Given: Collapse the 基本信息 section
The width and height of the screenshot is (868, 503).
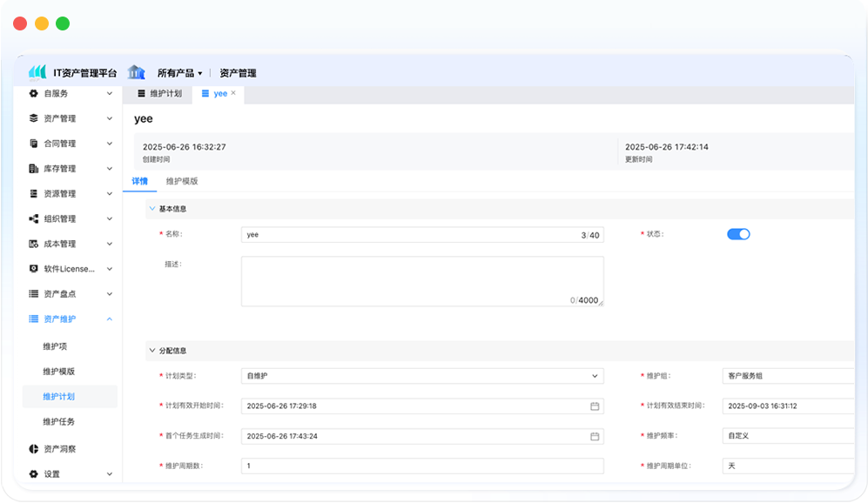Looking at the screenshot, I should (x=152, y=209).
